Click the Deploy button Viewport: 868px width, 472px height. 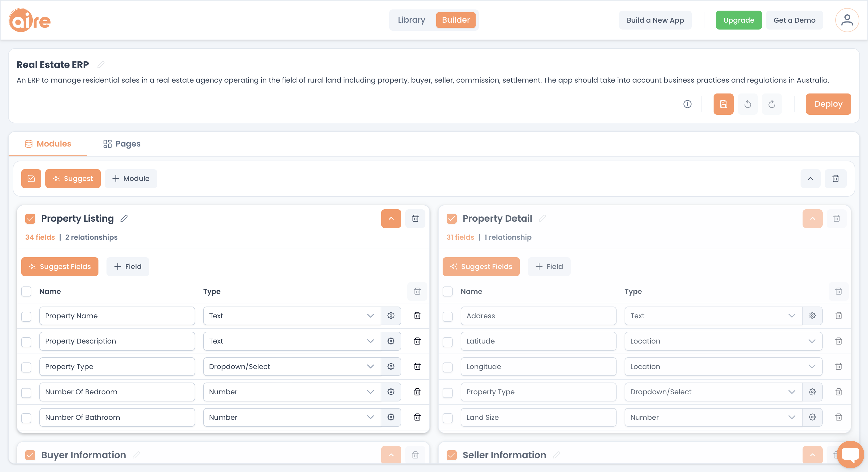(x=828, y=104)
